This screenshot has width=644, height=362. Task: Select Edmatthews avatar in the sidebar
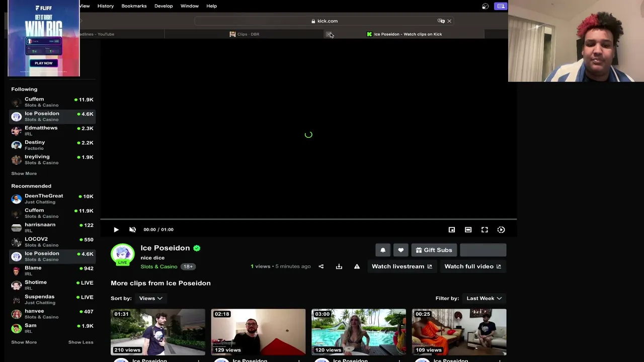(17, 131)
